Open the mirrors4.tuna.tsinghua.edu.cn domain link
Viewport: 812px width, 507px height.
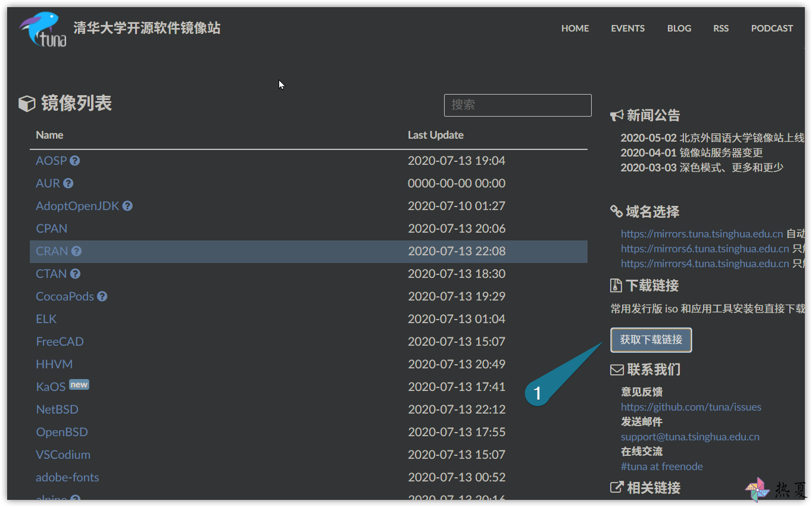click(x=705, y=264)
